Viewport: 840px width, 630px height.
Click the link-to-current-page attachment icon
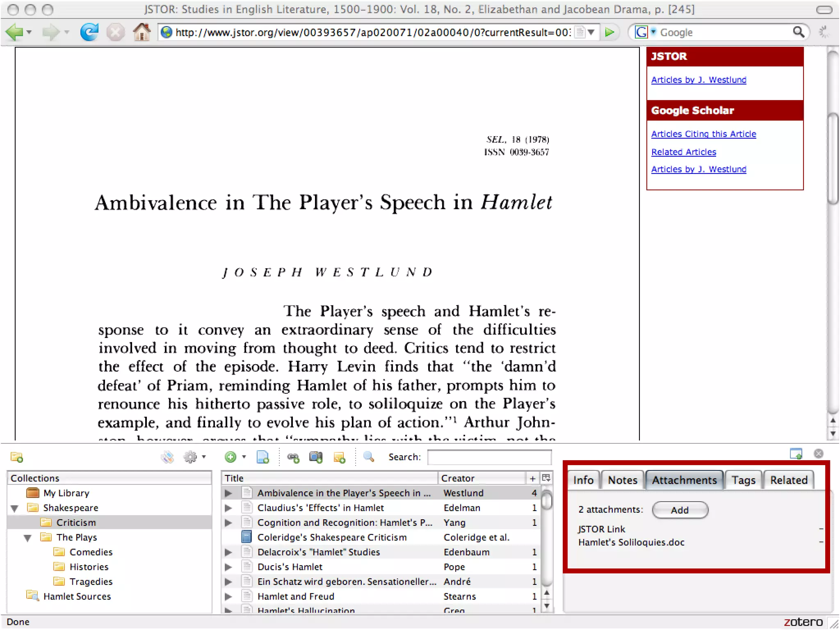[293, 457]
